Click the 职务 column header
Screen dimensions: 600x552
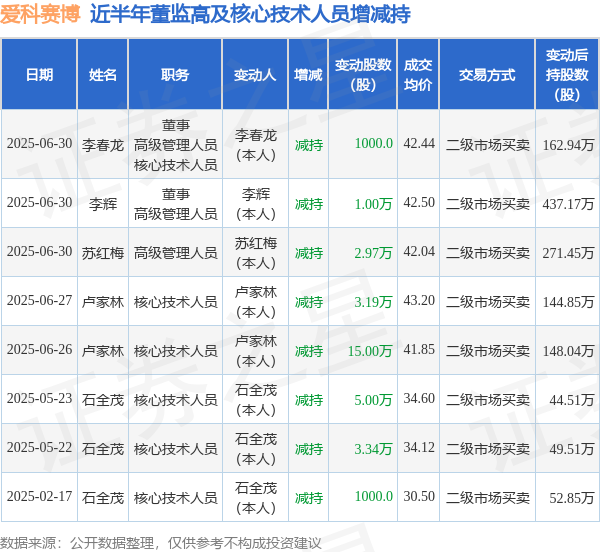(175, 75)
